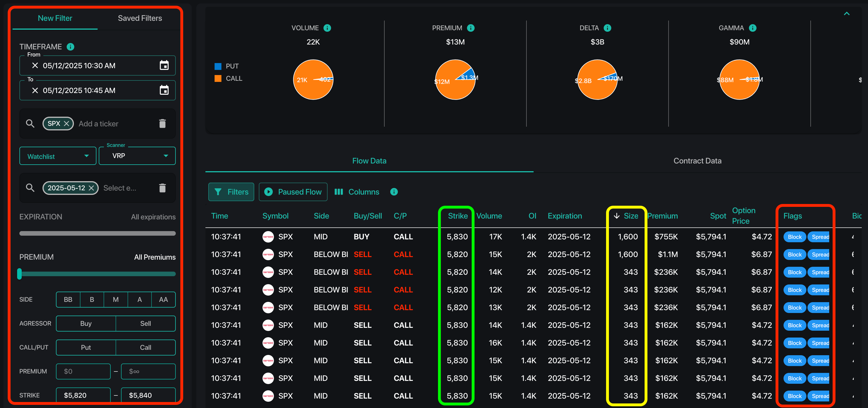This screenshot has width=868, height=408.
Task: Click the Volume info icon
Action: coord(327,28)
